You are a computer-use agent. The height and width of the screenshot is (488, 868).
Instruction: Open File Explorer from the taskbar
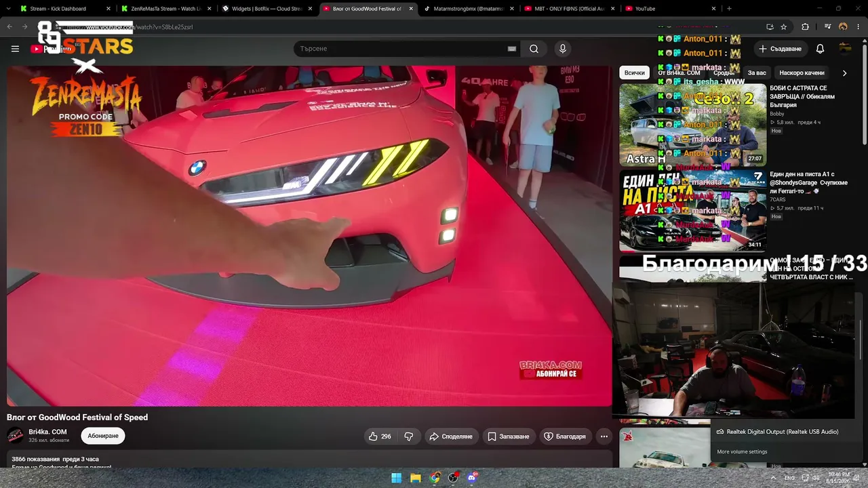[x=416, y=478]
